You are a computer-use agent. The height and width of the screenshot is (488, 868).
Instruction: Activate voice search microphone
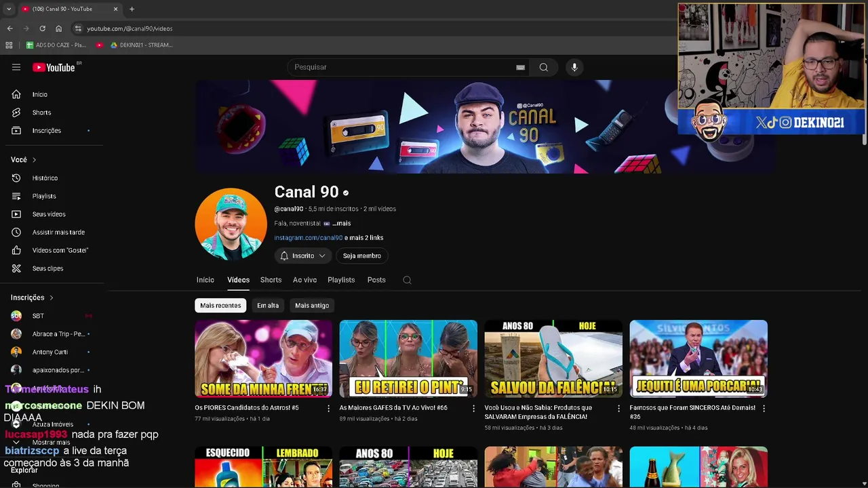(x=574, y=67)
